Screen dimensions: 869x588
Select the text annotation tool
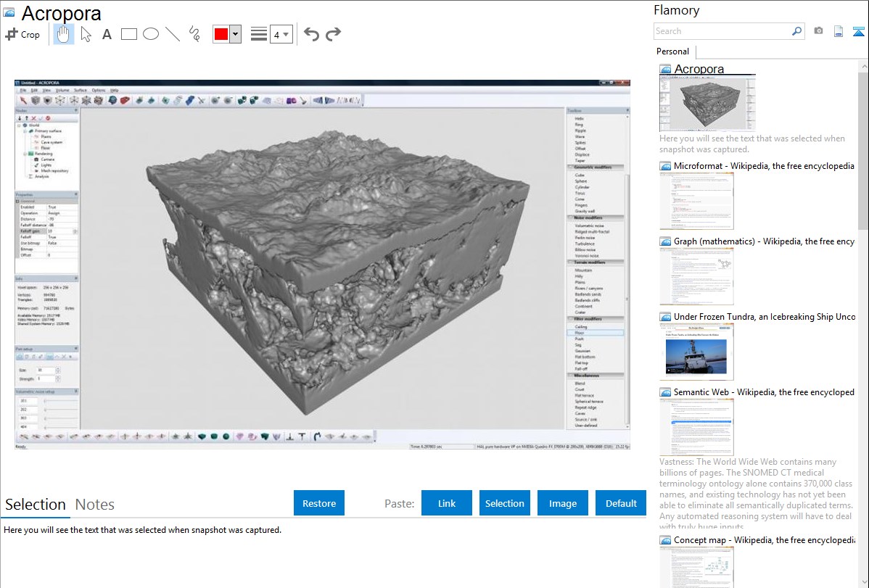(107, 34)
